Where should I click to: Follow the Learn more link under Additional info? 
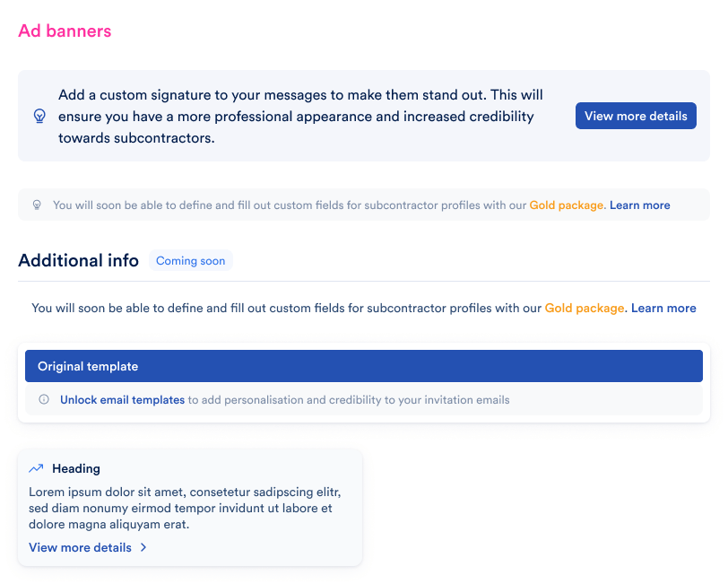tap(663, 308)
